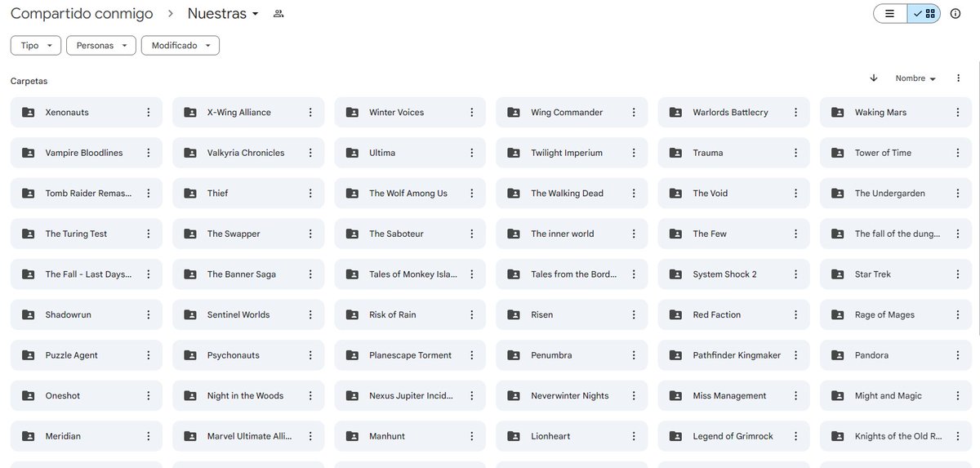
Task: Select The inner world folder
Action: [x=572, y=234]
